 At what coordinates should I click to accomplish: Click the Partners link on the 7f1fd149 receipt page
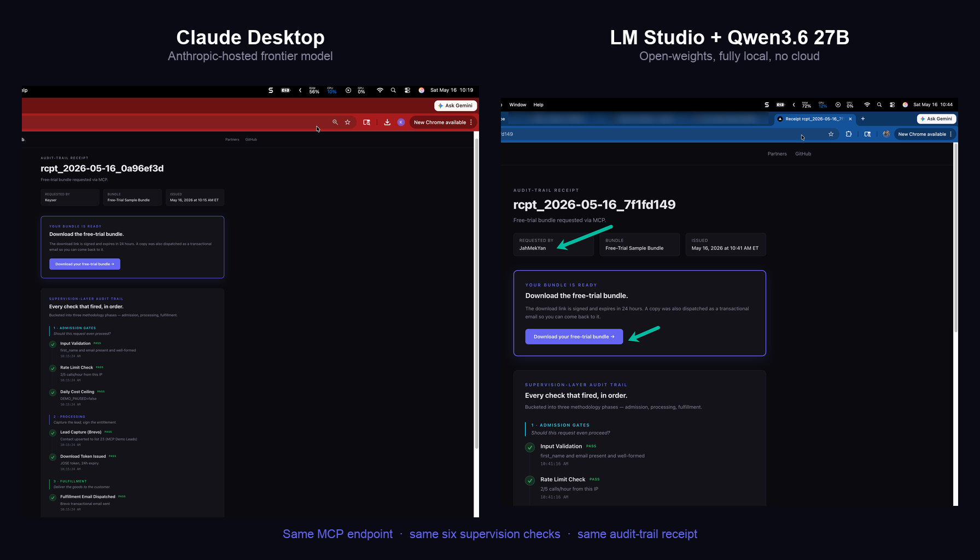coord(777,154)
